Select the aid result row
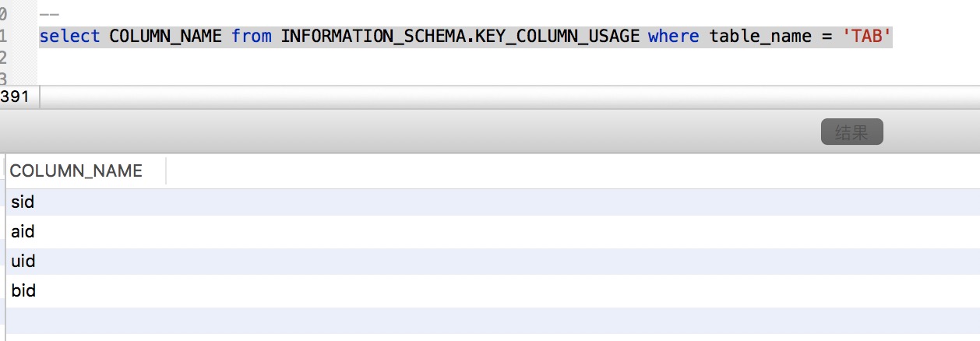This screenshot has width=980, height=341. point(493,232)
